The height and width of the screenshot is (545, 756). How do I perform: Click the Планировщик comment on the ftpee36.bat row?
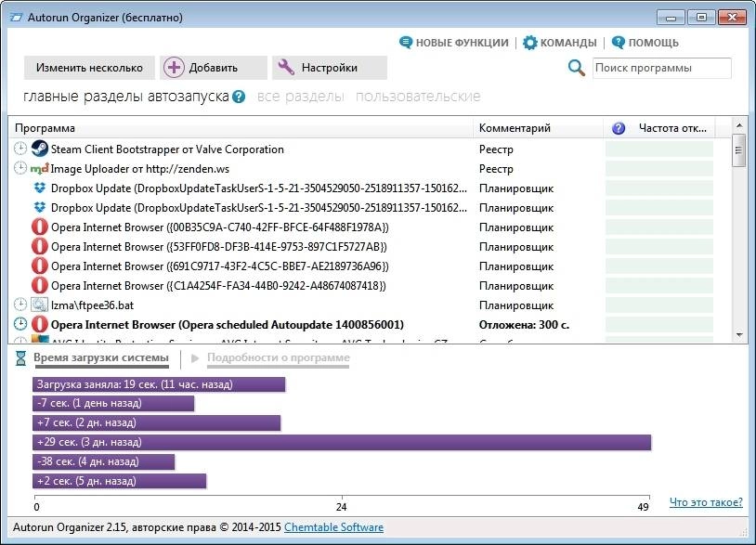coord(515,305)
